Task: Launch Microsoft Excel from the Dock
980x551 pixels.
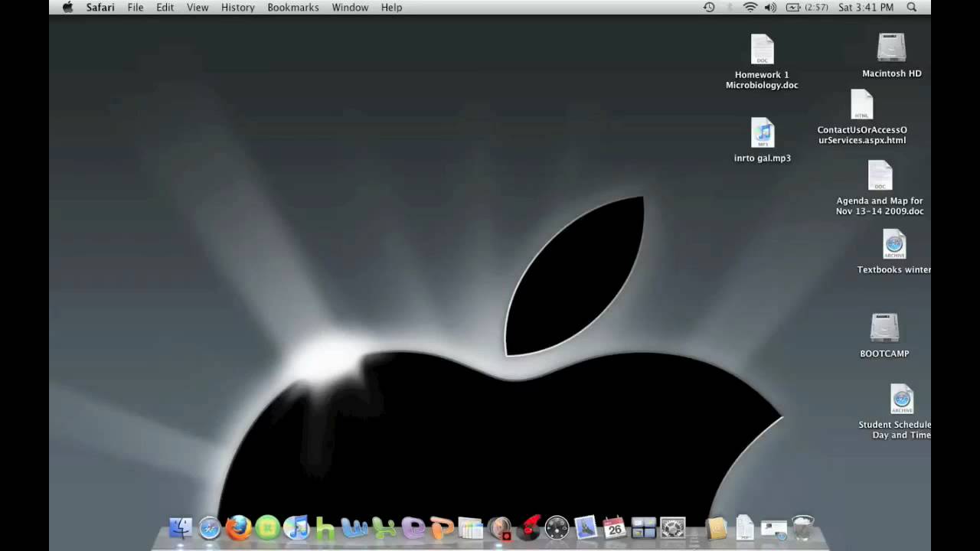Action: 384,528
